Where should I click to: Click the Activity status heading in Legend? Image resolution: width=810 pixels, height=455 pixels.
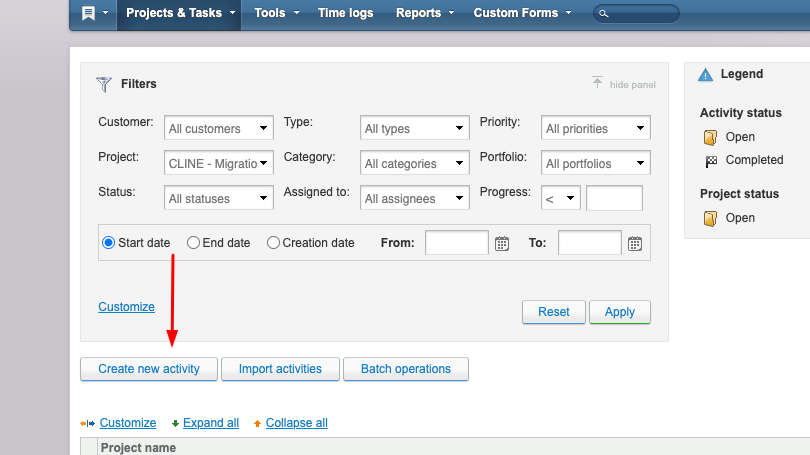tap(740, 113)
